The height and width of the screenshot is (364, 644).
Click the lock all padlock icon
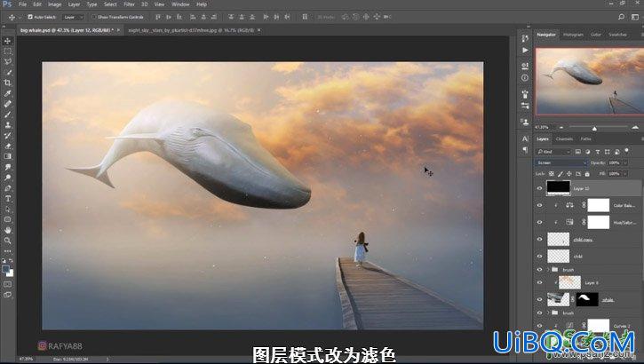click(x=587, y=174)
